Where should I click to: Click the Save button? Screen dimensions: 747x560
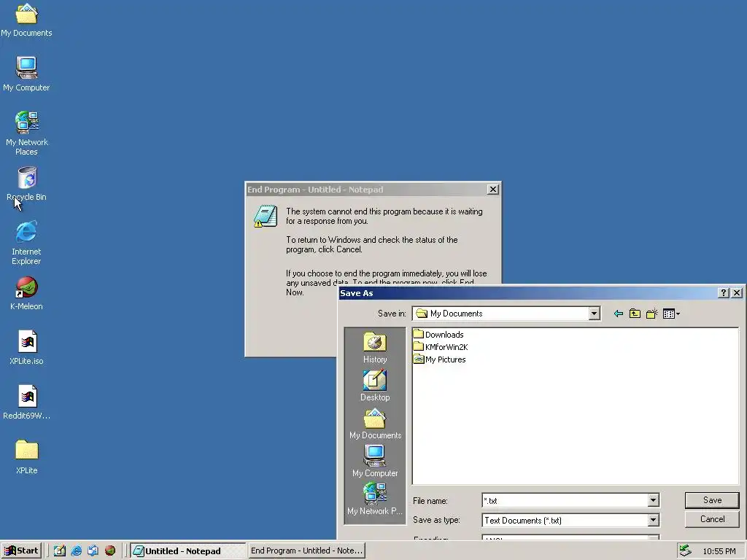pos(712,500)
